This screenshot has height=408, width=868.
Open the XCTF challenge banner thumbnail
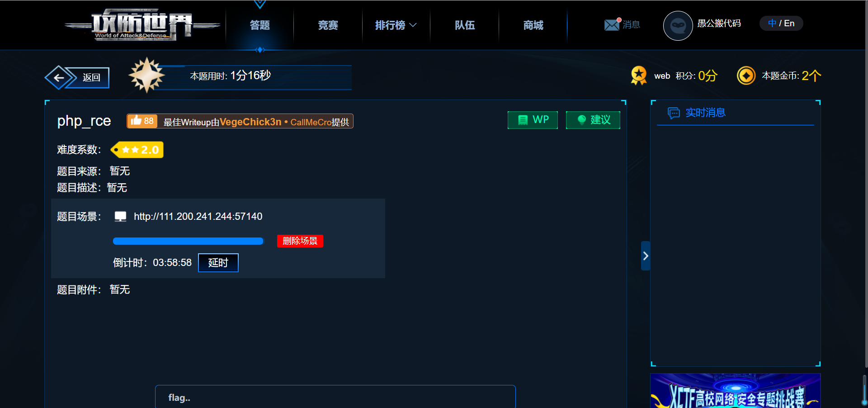tap(736, 391)
